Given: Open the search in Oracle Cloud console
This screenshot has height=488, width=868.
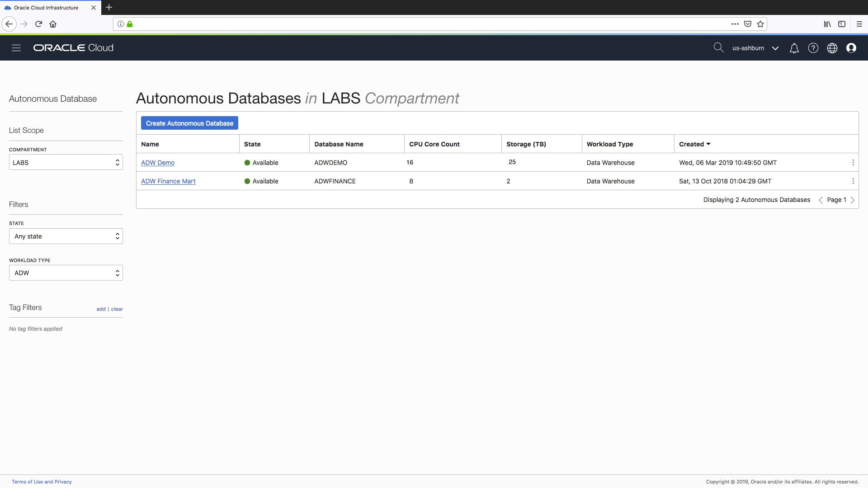Looking at the screenshot, I should (x=718, y=47).
